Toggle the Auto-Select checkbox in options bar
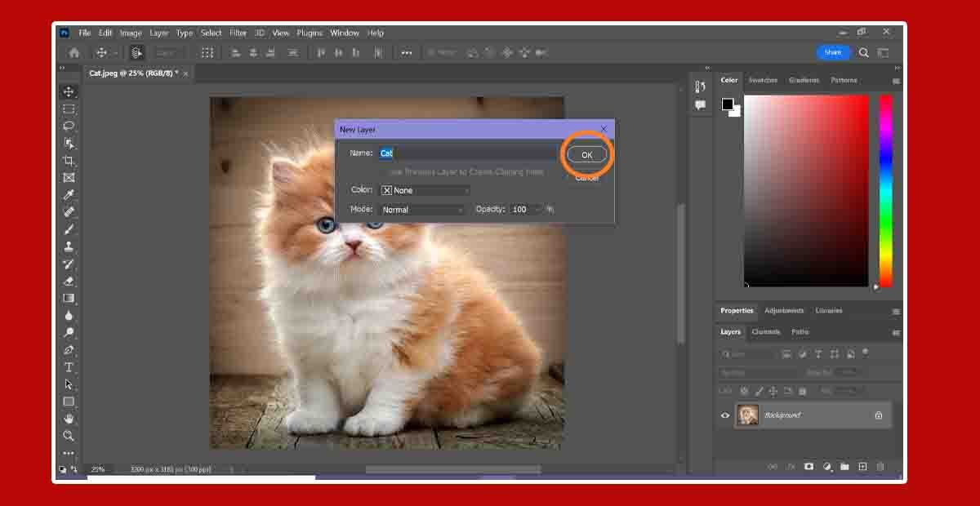Screen dimensions: 980x506 [x=136, y=52]
